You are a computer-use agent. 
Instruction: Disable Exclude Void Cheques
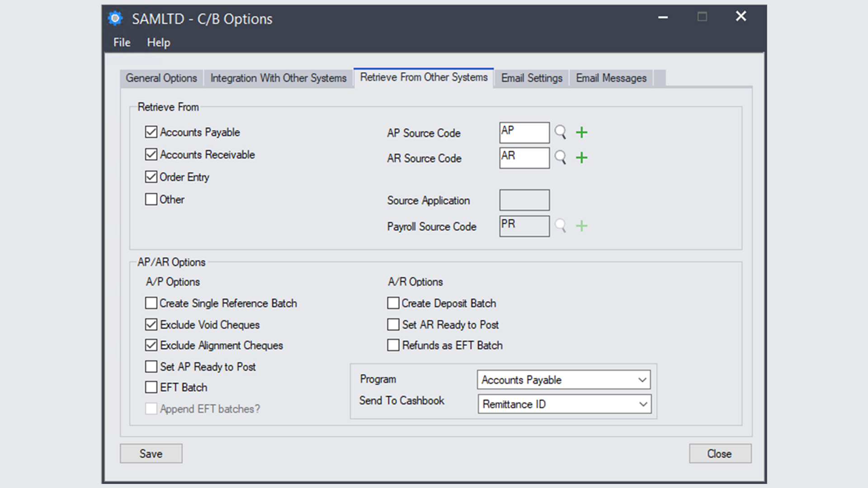(151, 324)
